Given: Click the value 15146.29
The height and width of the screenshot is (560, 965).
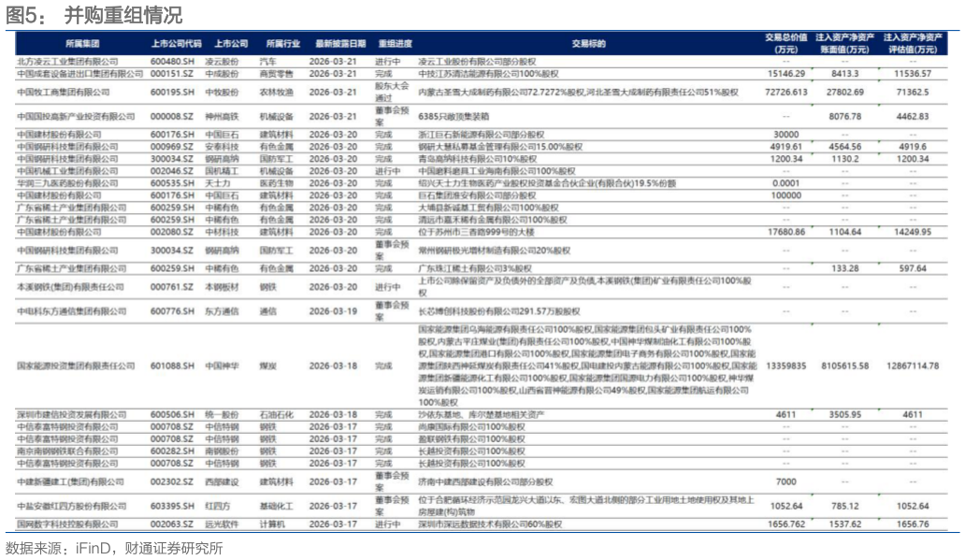Looking at the screenshot, I should click(x=785, y=74).
